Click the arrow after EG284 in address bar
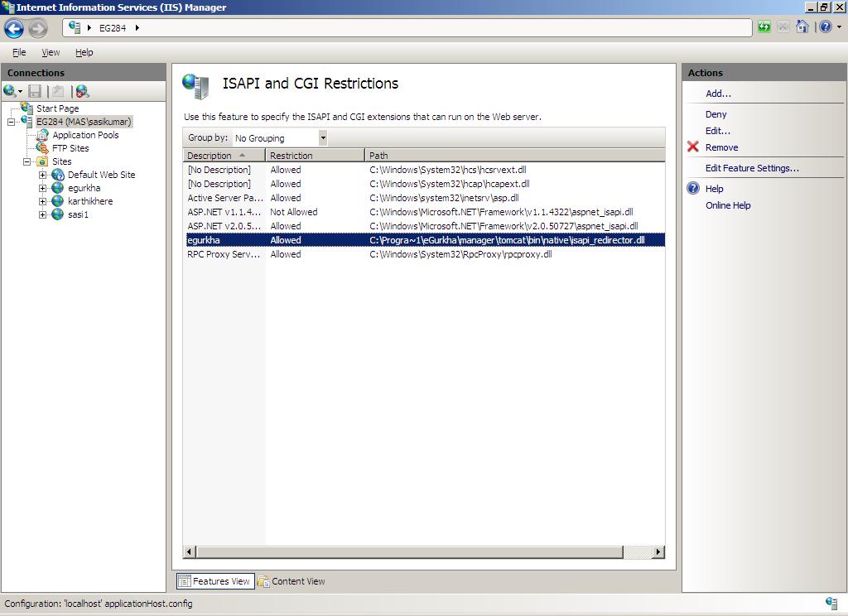The image size is (848, 616). point(137,27)
